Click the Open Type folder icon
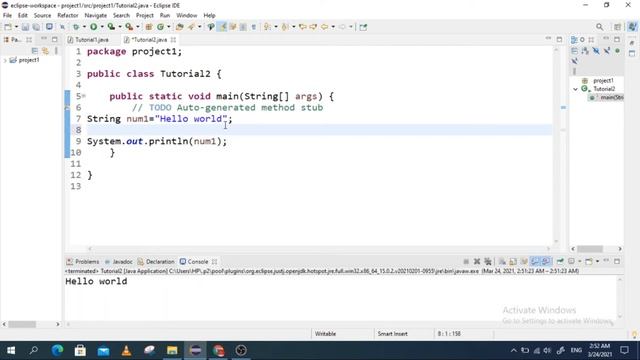The width and height of the screenshot is (640, 360). [180, 27]
